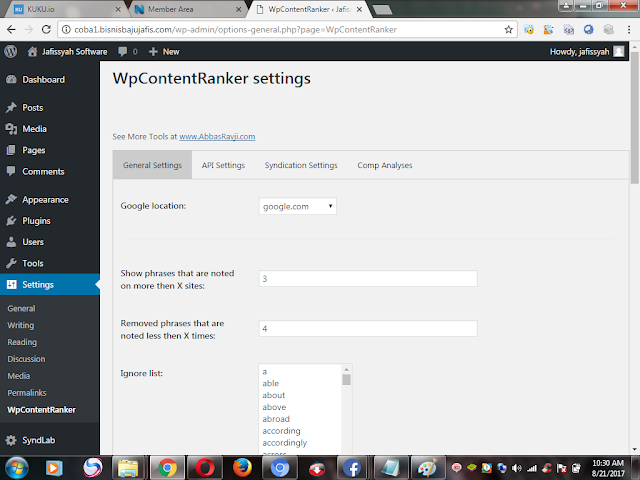Open the WordPress logo menu
Screen dimensions: 640x480
click(11, 51)
